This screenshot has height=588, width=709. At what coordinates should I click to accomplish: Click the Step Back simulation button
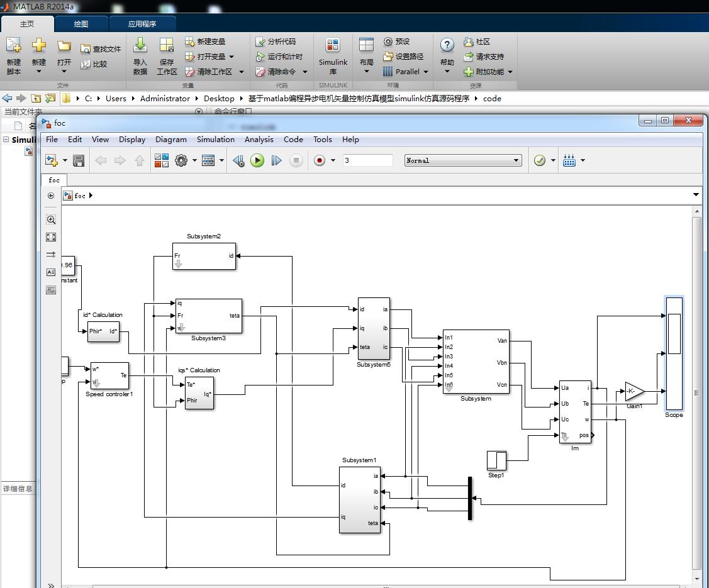point(238,160)
